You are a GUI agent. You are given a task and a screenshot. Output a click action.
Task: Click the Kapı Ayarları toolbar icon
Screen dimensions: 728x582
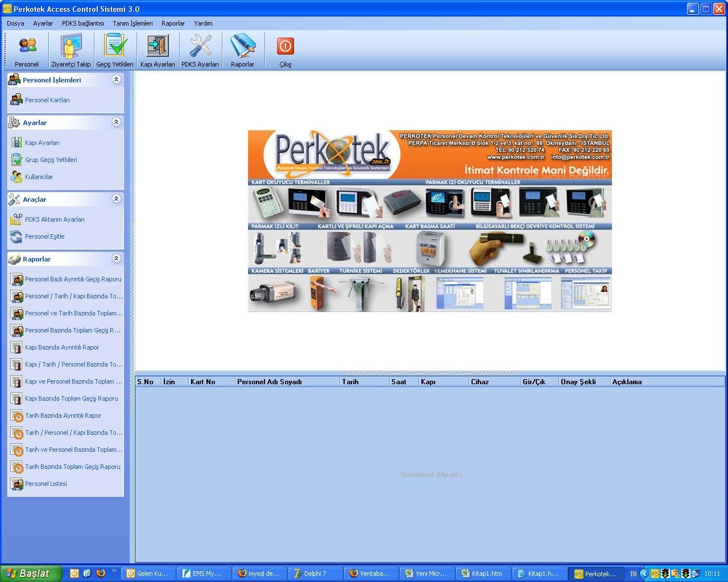[157, 50]
